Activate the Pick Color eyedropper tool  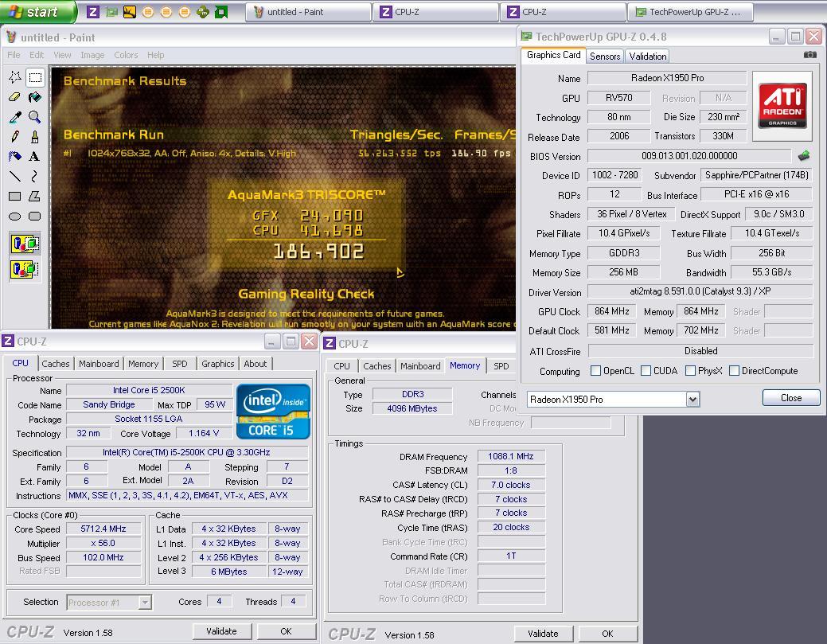point(15,117)
